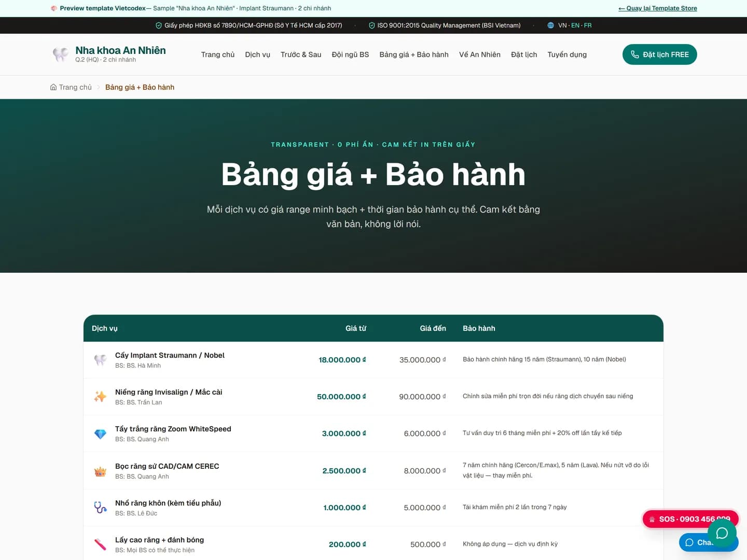Click the Tái khám miễn phí warranty text
747x560 pixels.
[515, 507]
